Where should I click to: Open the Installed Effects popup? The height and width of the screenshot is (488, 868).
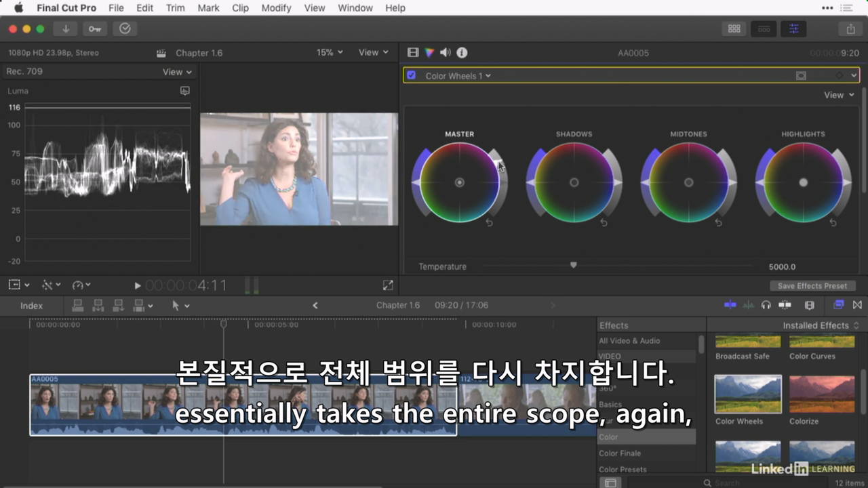click(x=821, y=325)
